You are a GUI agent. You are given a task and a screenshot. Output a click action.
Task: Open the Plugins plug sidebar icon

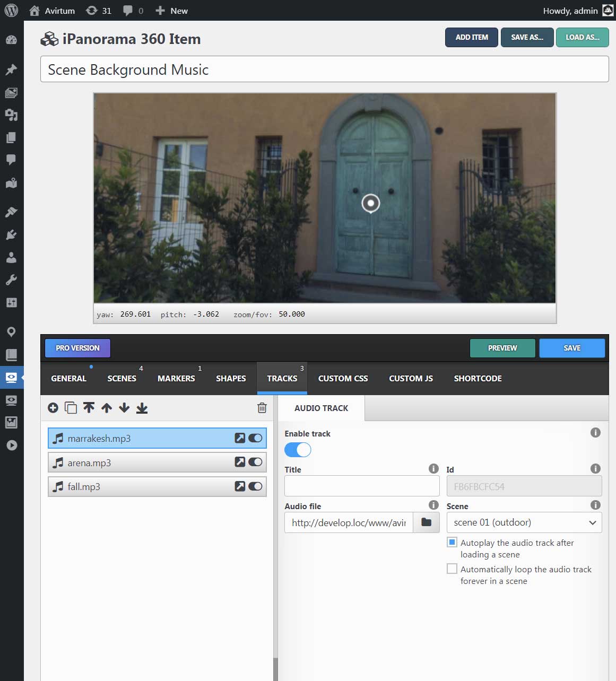(11, 234)
